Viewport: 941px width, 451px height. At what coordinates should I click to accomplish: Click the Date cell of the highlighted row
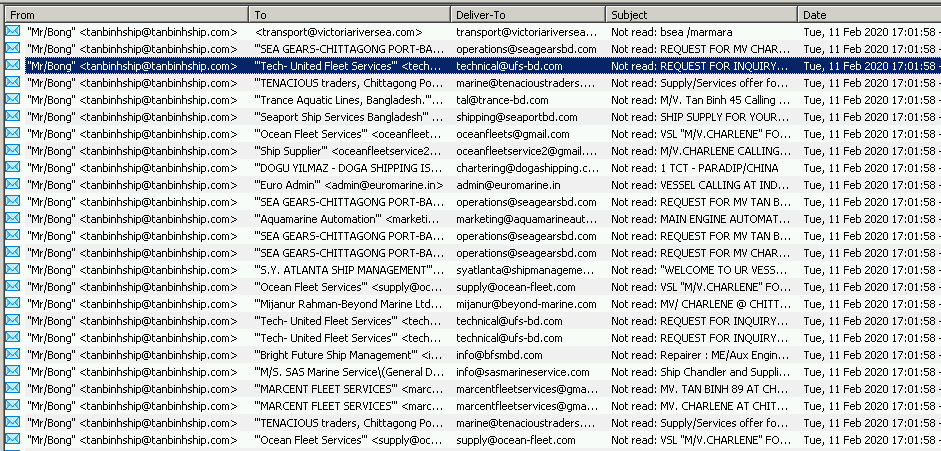click(x=870, y=66)
